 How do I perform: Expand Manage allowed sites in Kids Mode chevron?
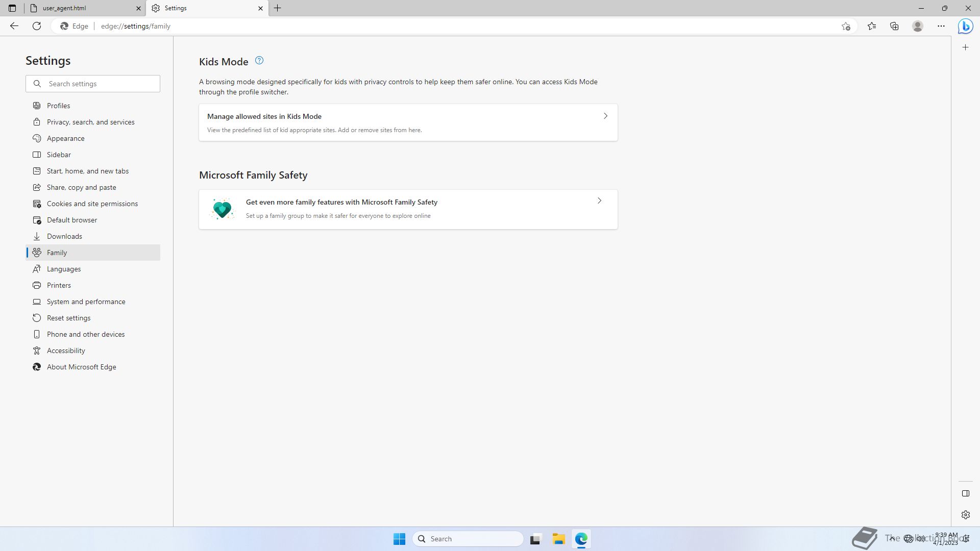pos(605,116)
